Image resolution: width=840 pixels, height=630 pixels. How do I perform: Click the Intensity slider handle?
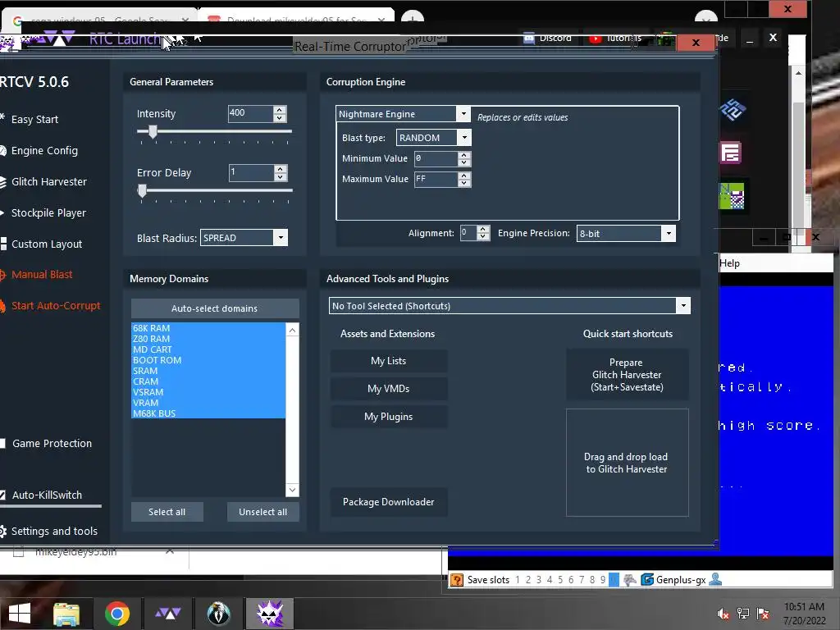click(153, 131)
